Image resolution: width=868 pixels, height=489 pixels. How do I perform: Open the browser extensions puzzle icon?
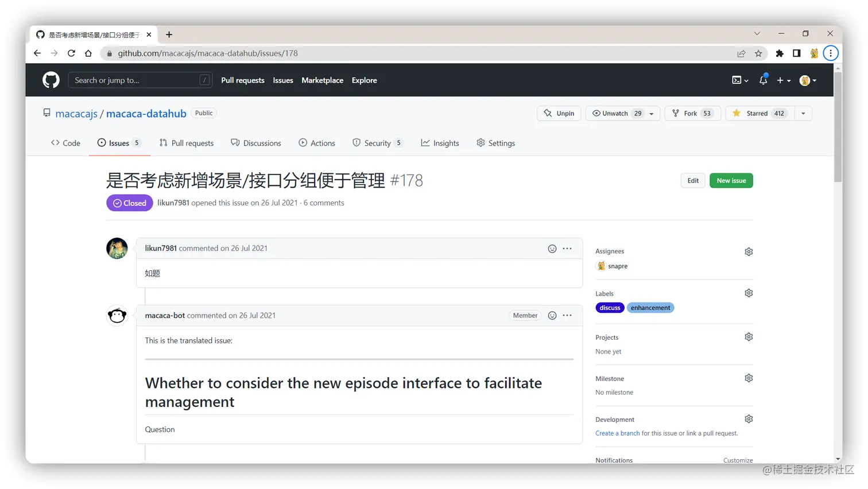780,53
